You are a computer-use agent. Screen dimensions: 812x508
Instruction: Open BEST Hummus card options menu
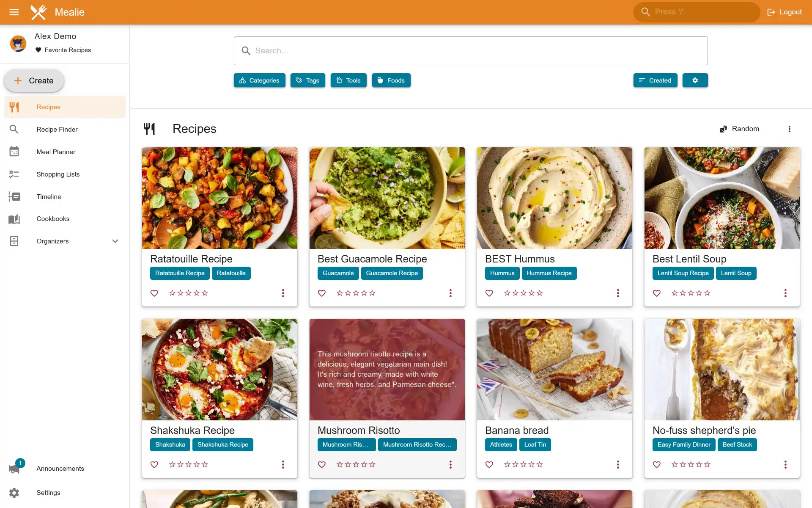coord(618,293)
